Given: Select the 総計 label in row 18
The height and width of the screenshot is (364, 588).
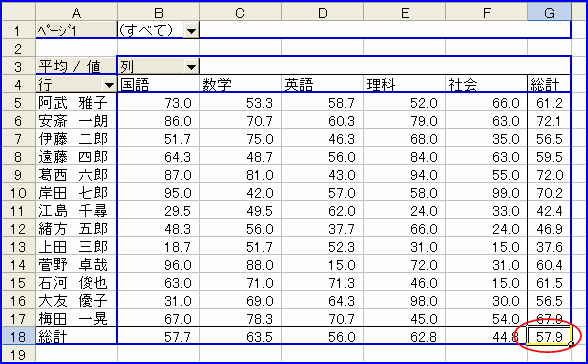Looking at the screenshot, I should click(76, 337).
